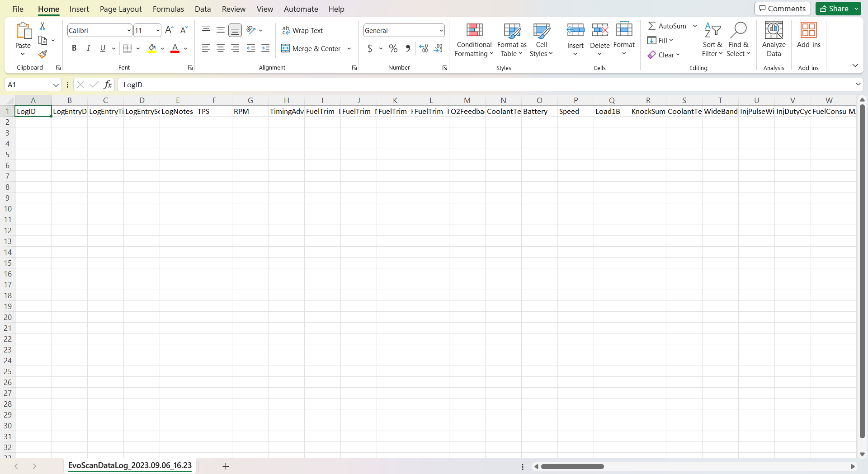
Task: Click the Percent Style icon
Action: pyautogui.click(x=393, y=48)
